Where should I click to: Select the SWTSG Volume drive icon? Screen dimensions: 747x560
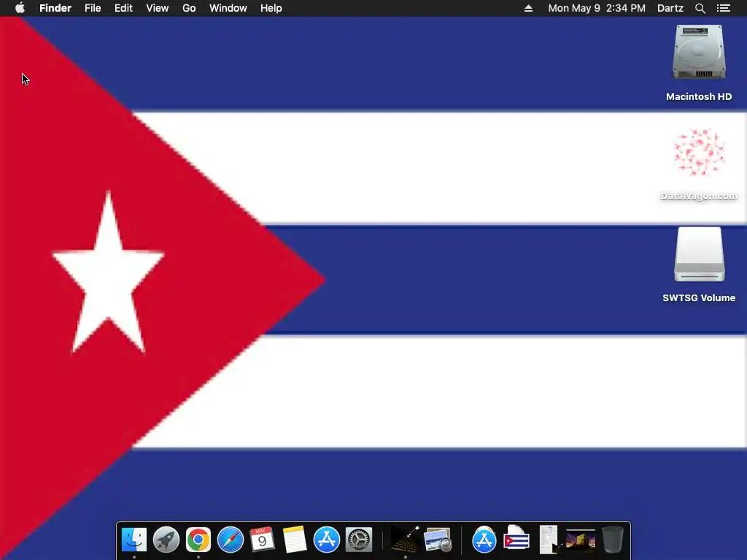699,254
